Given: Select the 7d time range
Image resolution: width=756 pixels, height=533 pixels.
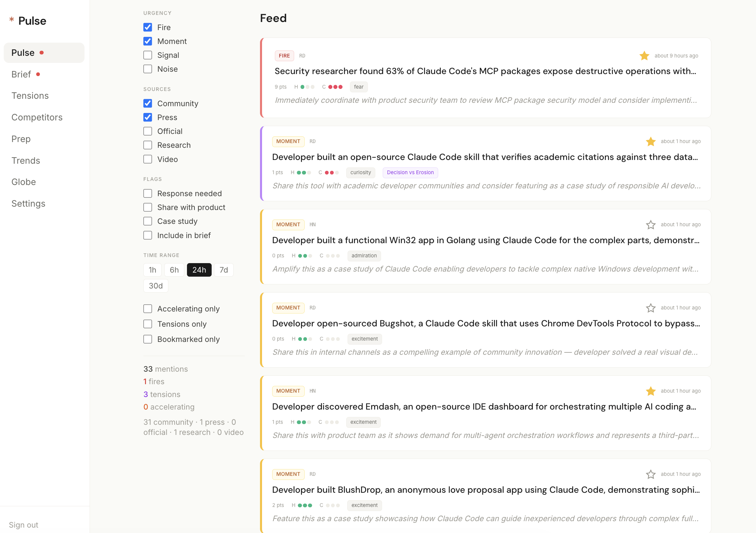Looking at the screenshot, I should pos(223,270).
